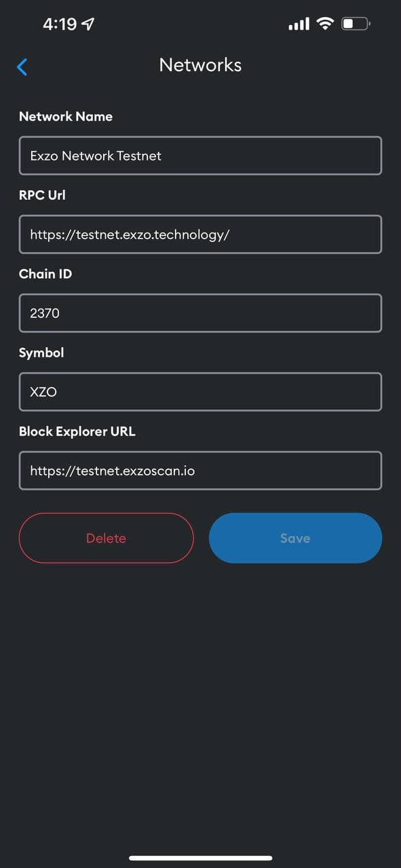401x868 pixels.
Task: Go back using the blue chevron arrow
Action: (x=22, y=66)
